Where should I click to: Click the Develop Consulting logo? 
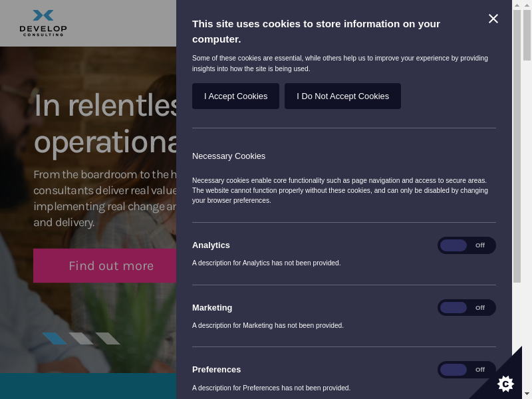pyautogui.click(x=43, y=23)
